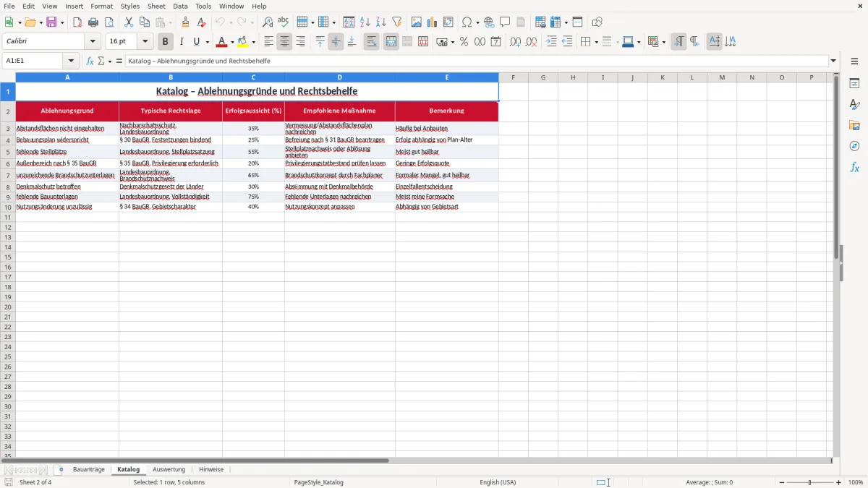Switch to the Hinweise sheet tab
This screenshot has width=868, height=488.
point(211,470)
